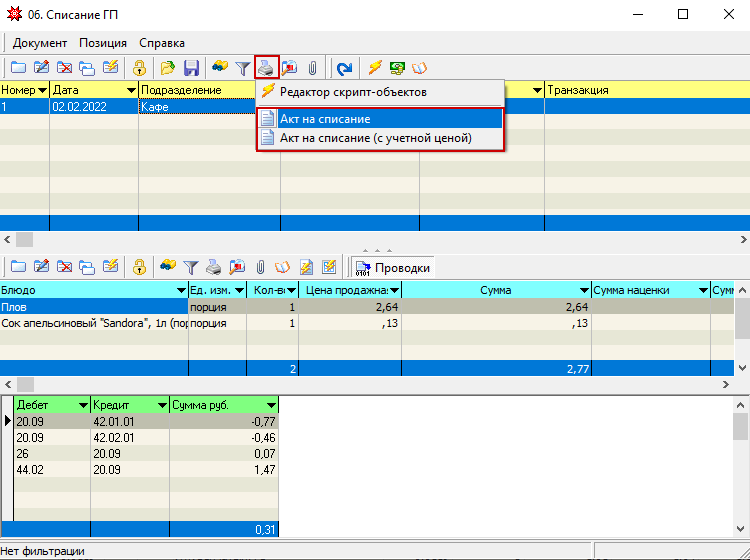Click last grid-lightning icon in lower toolbar
This screenshot has width=750, height=560.
[x=329, y=266]
